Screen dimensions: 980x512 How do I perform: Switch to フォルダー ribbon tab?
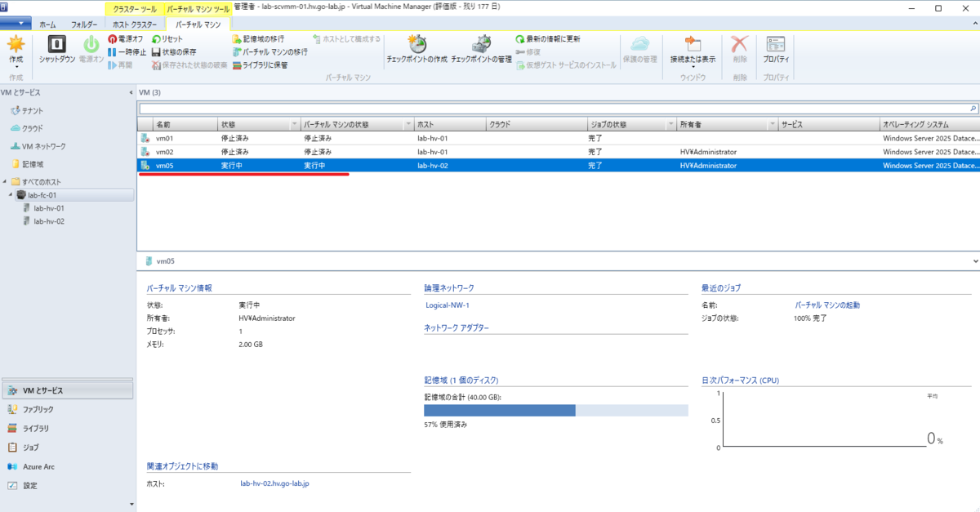(x=83, y=25)
